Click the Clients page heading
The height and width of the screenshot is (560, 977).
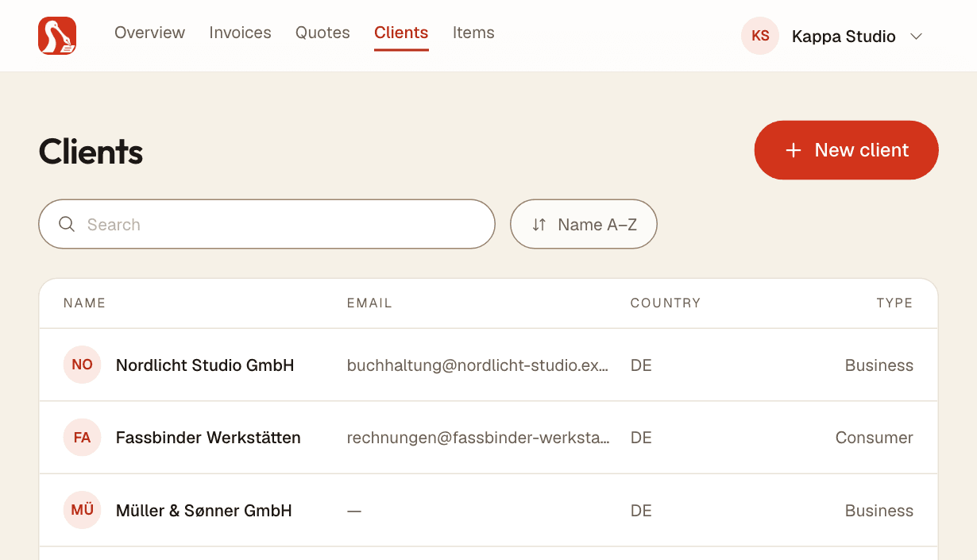pyautogui.click(x=91, y=151)
